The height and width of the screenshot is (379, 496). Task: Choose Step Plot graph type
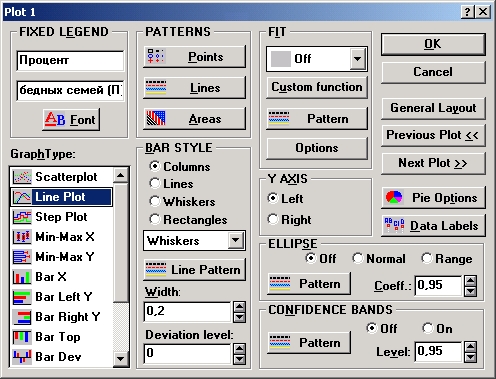click(x=62, y=217)
